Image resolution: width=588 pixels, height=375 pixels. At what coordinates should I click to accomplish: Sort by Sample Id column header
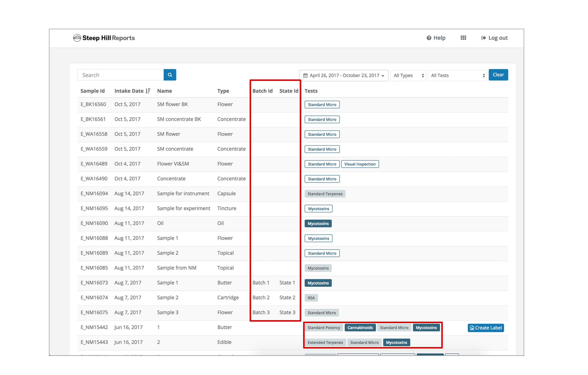pos(92,91)
